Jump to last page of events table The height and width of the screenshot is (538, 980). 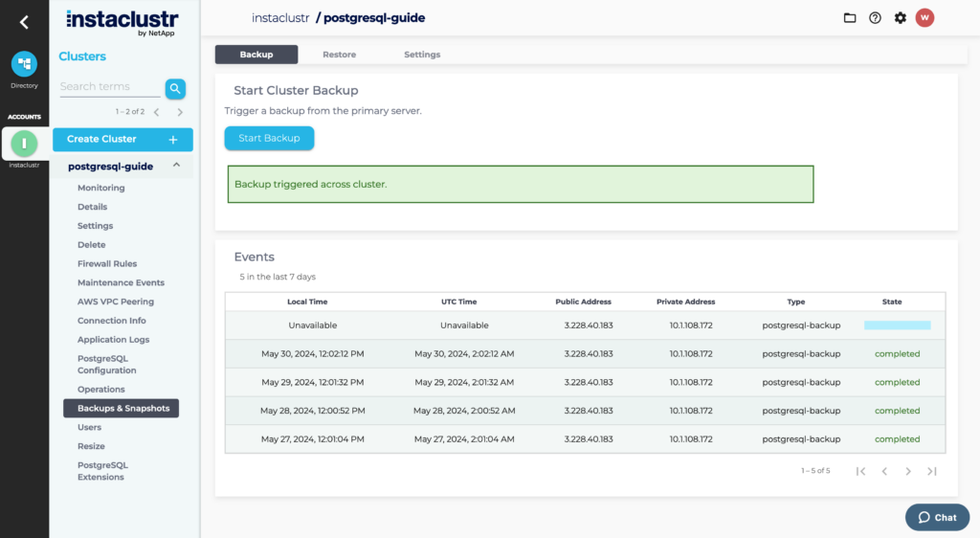932,471
